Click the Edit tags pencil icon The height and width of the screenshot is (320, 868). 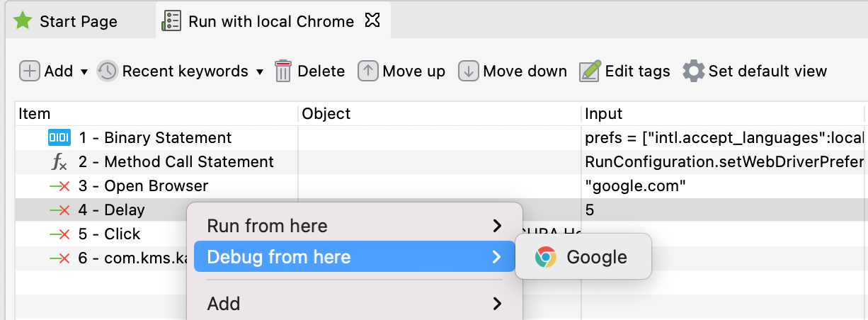[590, 71]
